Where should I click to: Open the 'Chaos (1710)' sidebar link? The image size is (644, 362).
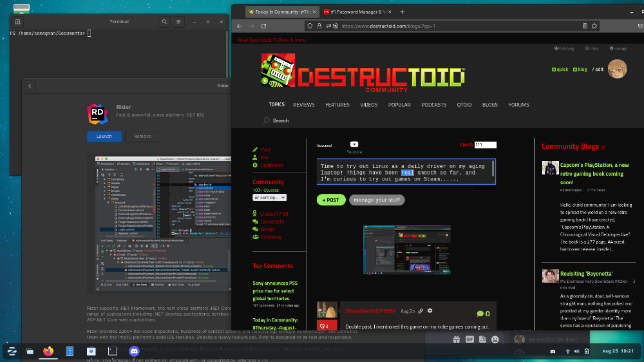274,214
